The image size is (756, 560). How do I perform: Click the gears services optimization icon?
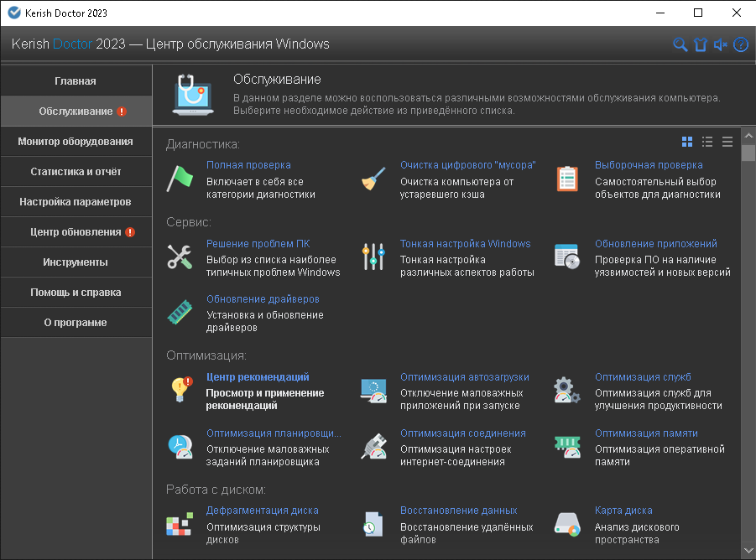point(566,391)
